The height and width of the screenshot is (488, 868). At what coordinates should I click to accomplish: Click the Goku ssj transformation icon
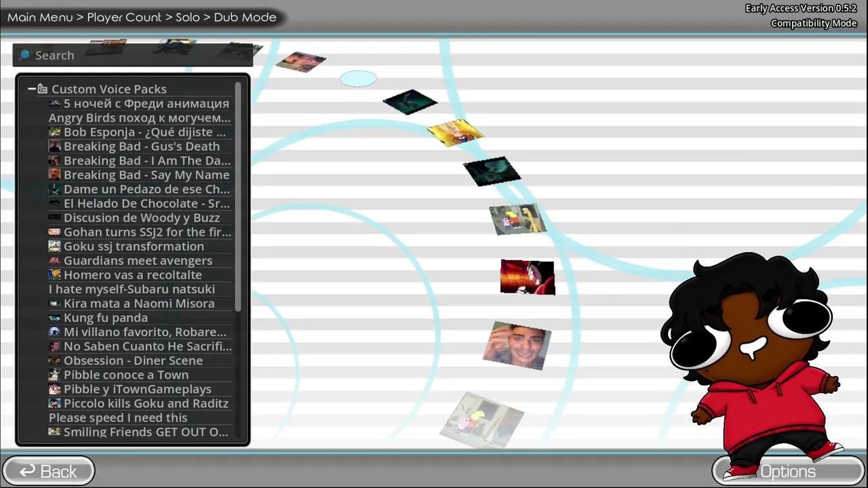click(55, 246)
